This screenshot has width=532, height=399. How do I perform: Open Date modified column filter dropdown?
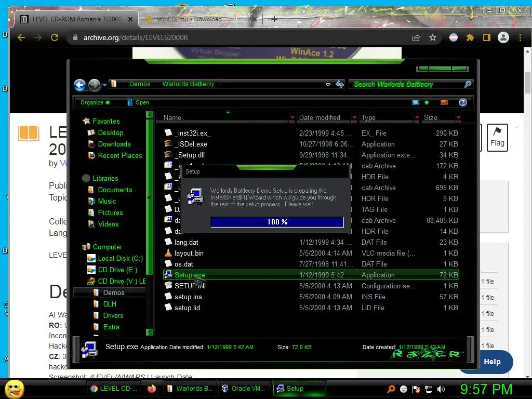pos(354,118)
